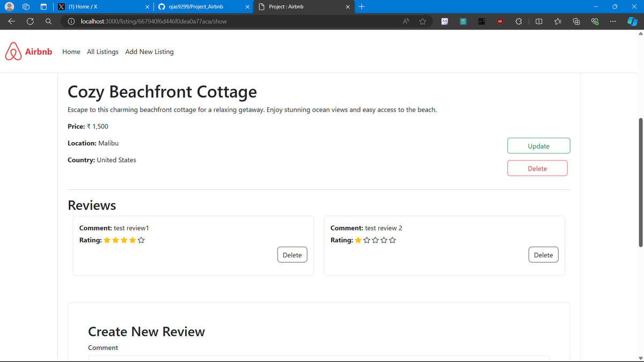The height and width of the screenshot is (362, 644).
Task: Open the uBlock Origin extension icon
Action: (x=500, y=21)
